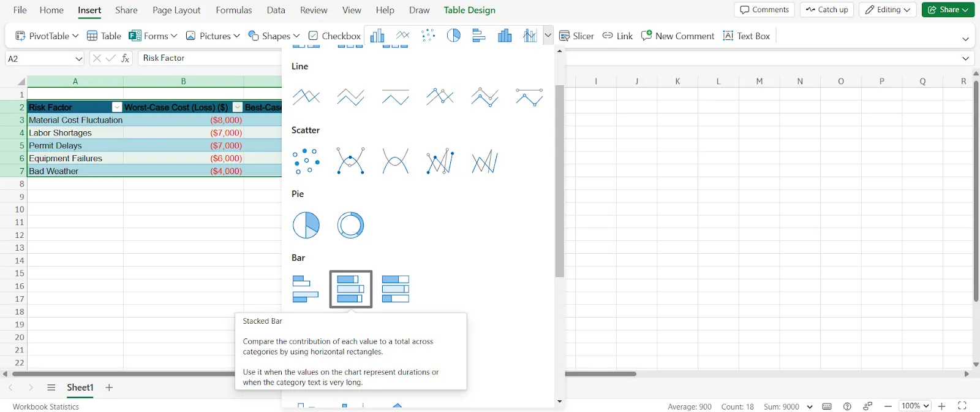The width and height of the screenshot is (980, 412).
Task: Pick 100% Stacked Line with Markers icon
Action: pos(530,97)
